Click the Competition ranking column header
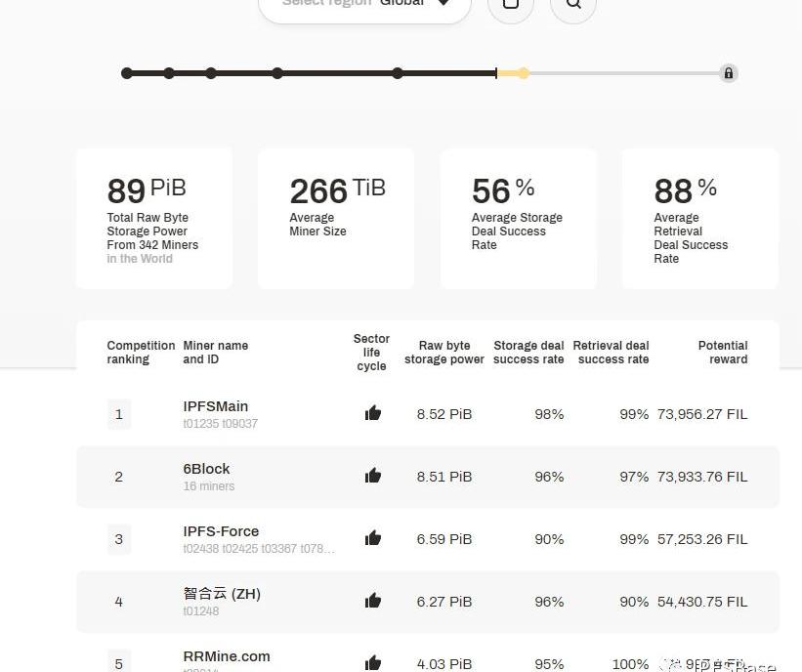This screenshot has width=802, height=672. (x=141, y=353)
